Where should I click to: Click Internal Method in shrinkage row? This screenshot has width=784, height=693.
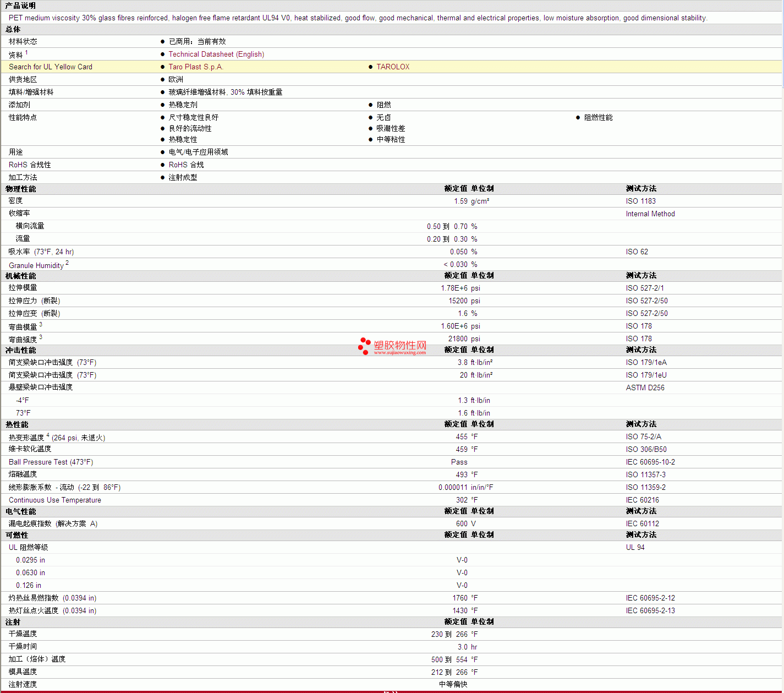(x=650, y=214)
